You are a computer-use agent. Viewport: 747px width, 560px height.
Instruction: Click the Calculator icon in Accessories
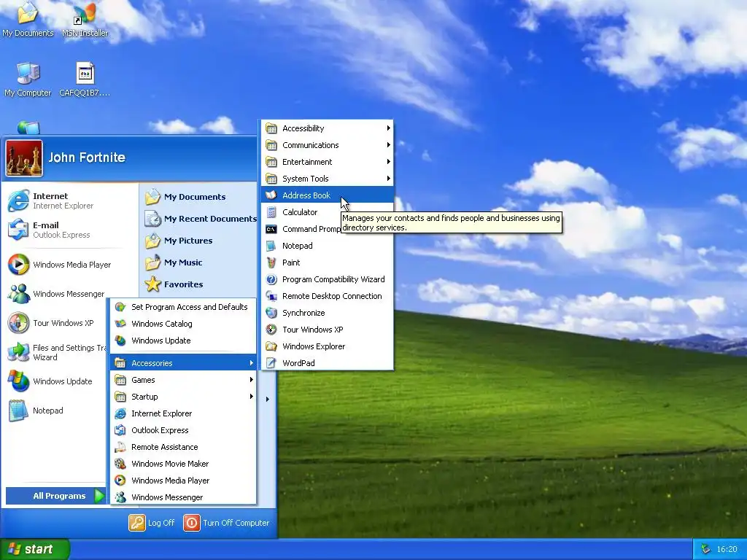point(271,212)
